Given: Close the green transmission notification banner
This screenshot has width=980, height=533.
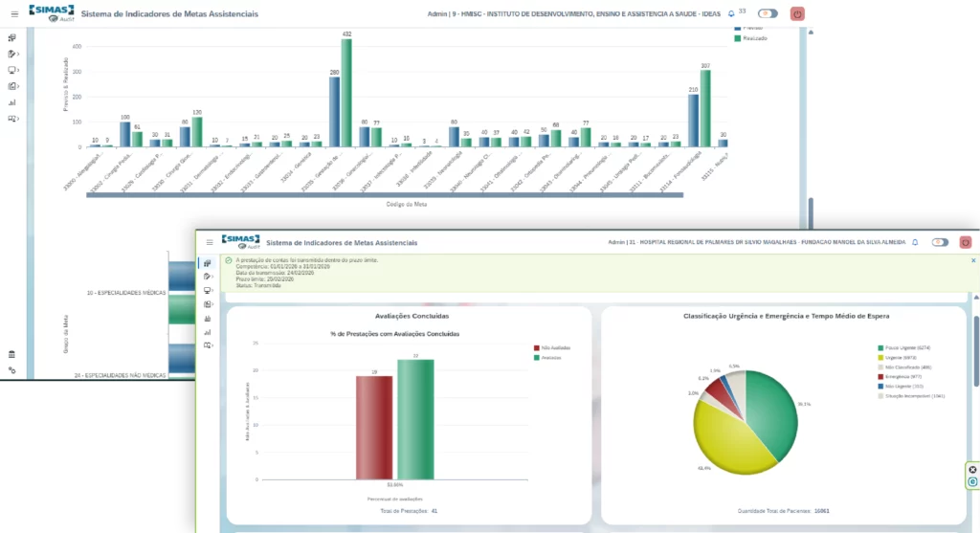Looking at the screenshot, I should (x=973, y=260).
